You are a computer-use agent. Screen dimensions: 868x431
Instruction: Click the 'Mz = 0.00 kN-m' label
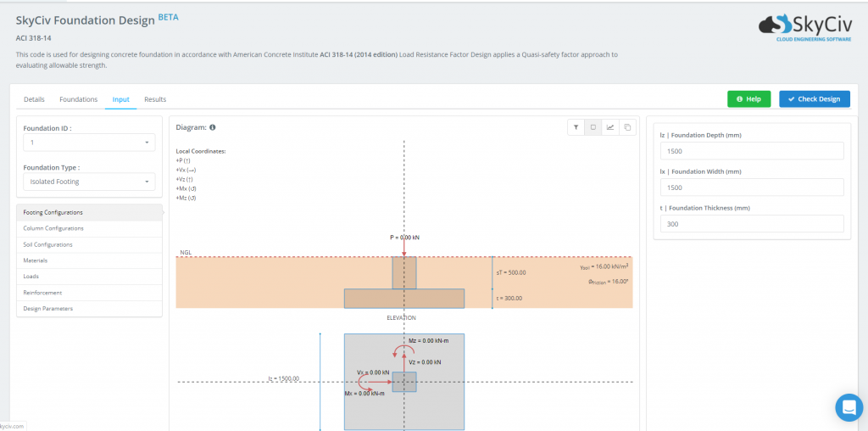428,341
